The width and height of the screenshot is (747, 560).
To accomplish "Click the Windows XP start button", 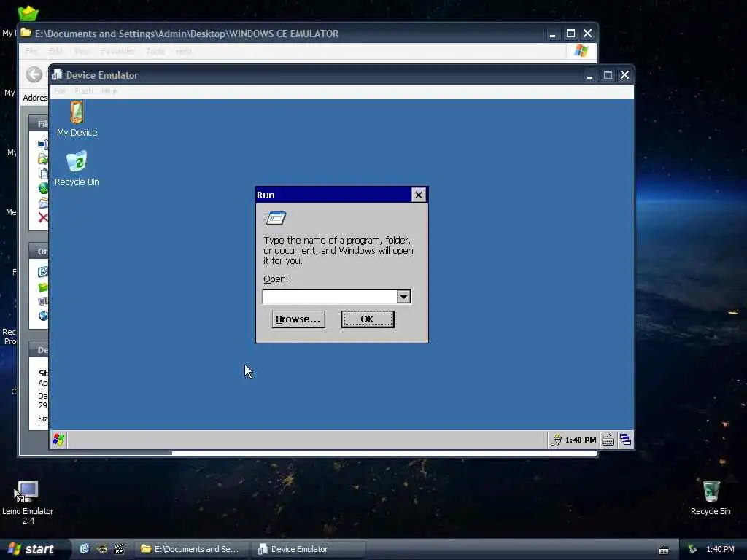I will click(x=34, y=549).
